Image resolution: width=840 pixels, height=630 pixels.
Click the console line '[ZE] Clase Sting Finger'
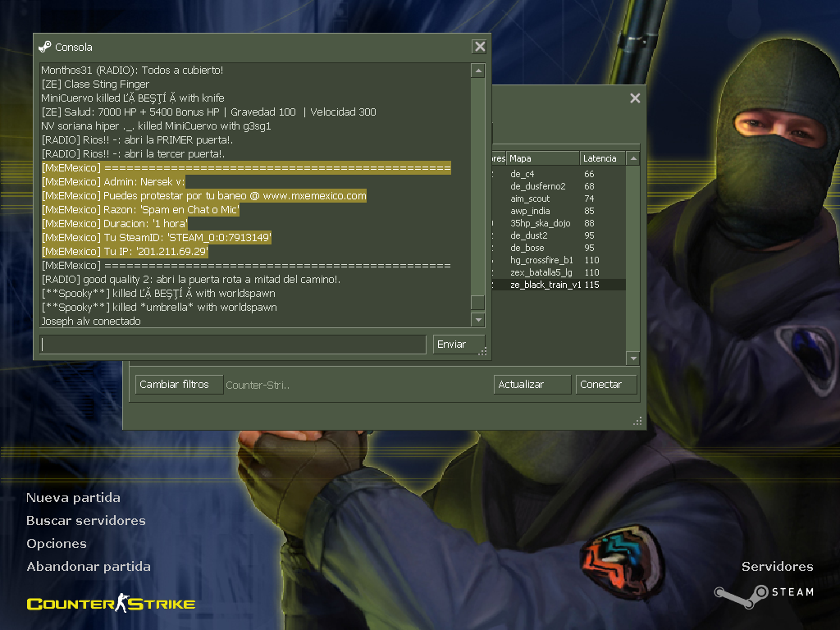coord(95,84)
